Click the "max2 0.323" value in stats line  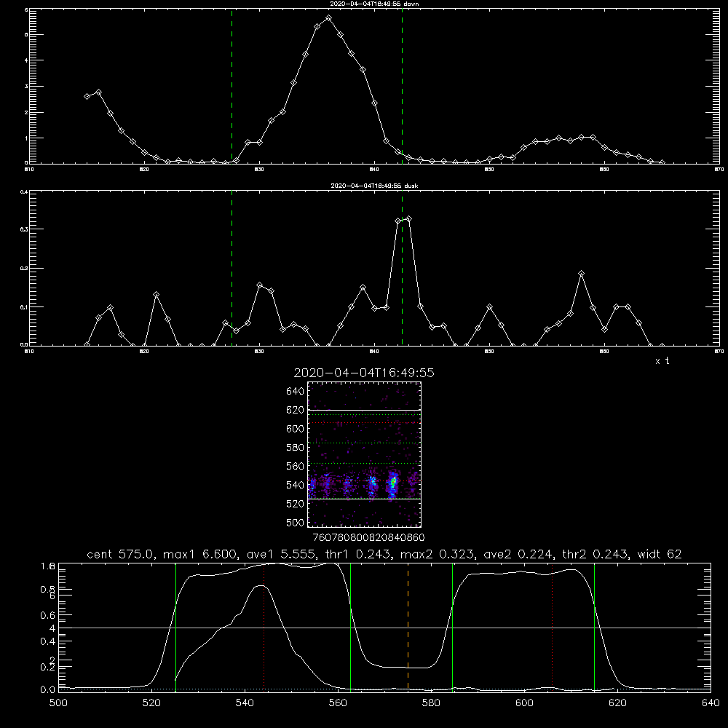(x=438, y=554)
